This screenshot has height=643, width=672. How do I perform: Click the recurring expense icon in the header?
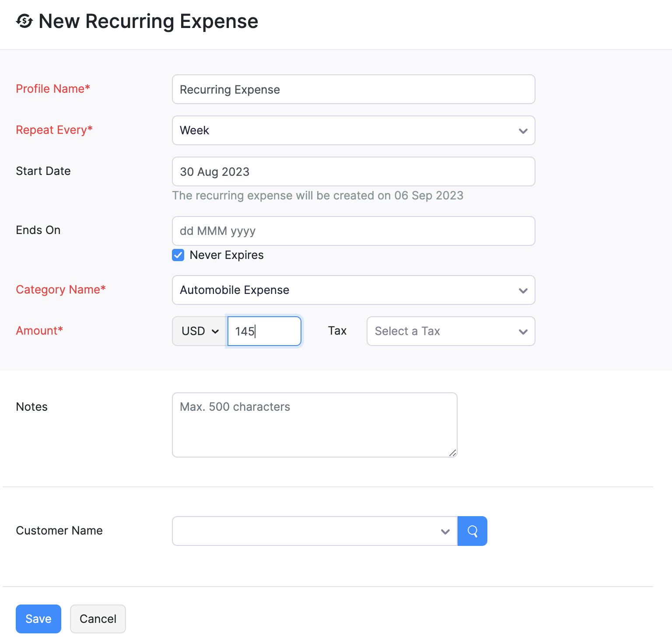coord(24,21)
